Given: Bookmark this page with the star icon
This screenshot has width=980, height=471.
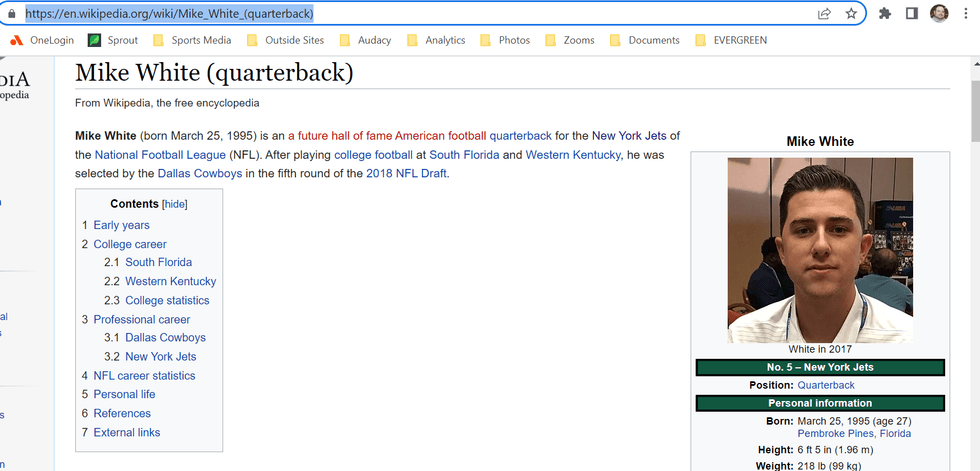Looking at the screenshot, I should [x=851, y=14].
